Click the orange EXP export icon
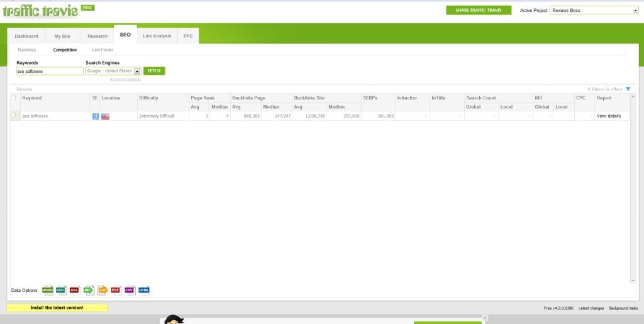 (x=103, y=290)
